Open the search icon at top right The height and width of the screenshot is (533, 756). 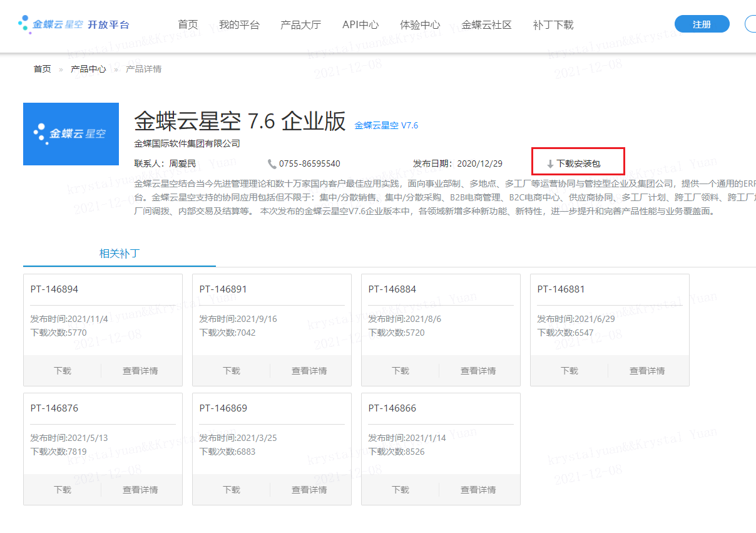point(752,23)
